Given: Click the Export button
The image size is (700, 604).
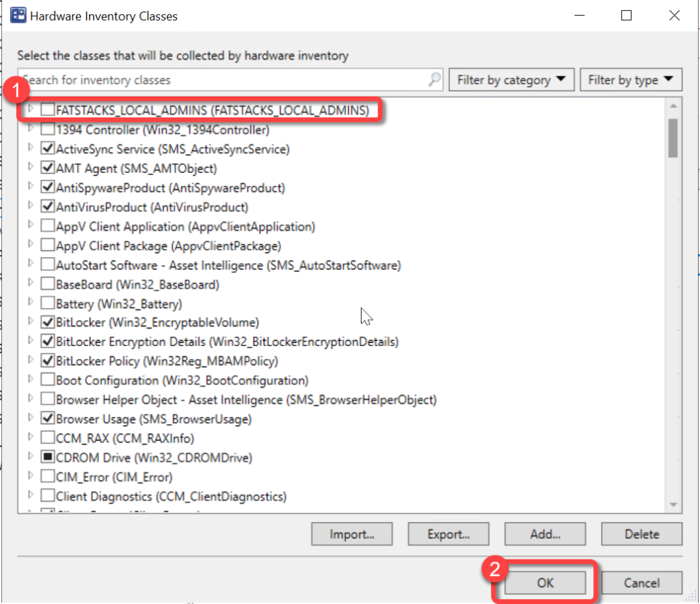Looking at the screenshot, I should pos(448,534).
